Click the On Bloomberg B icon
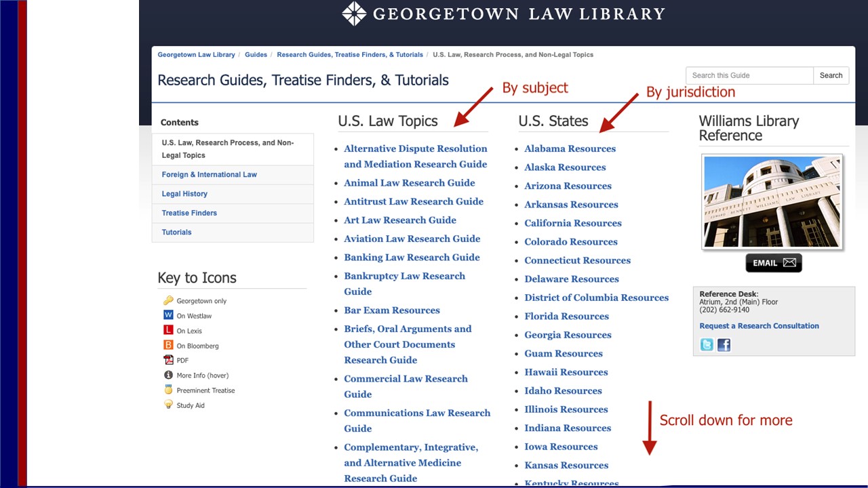This screenshot has height=488, width=868. point(168,345)
